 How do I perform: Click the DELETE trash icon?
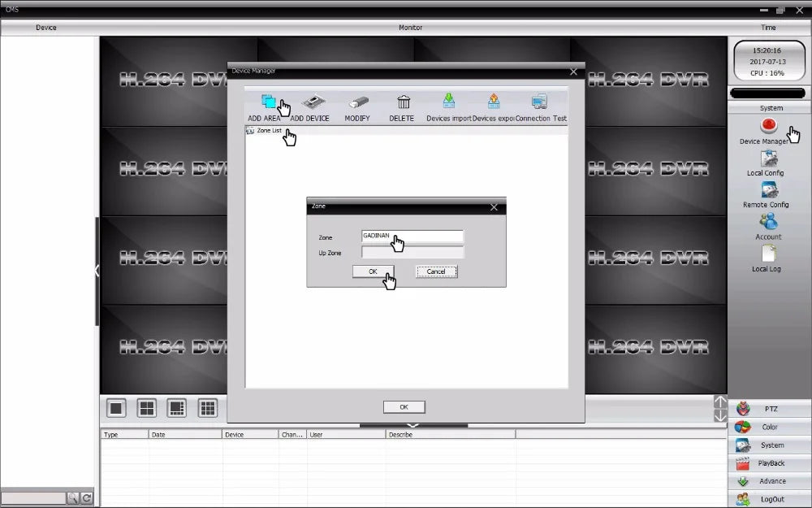404,102
